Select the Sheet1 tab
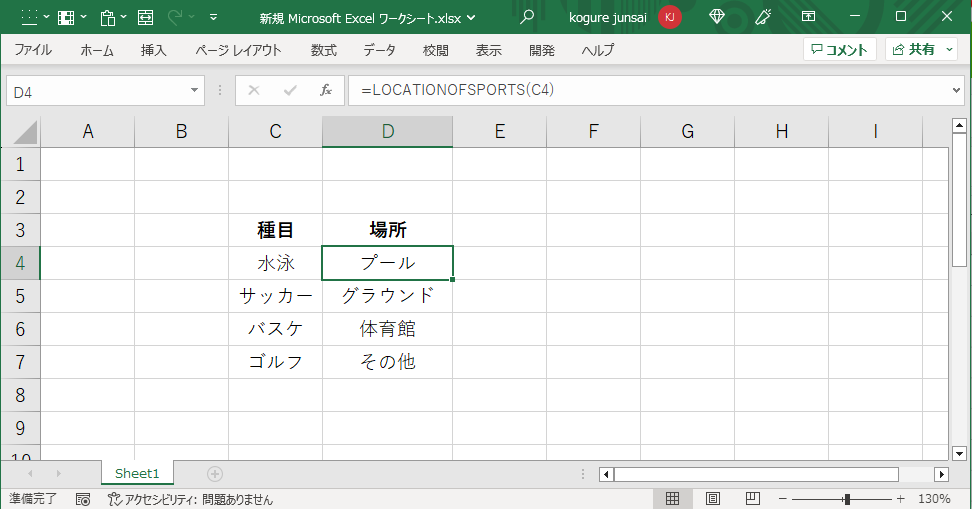This screenshot has width=972, height=509. click(137, 474)
